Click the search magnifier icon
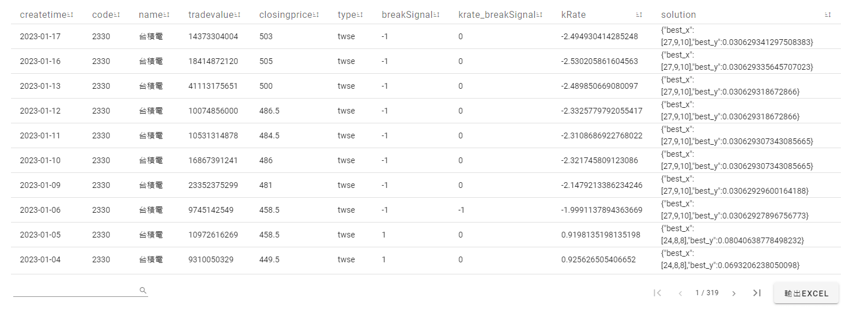The height and width of the screenshot is (324, 868). [x=143, y=291]
